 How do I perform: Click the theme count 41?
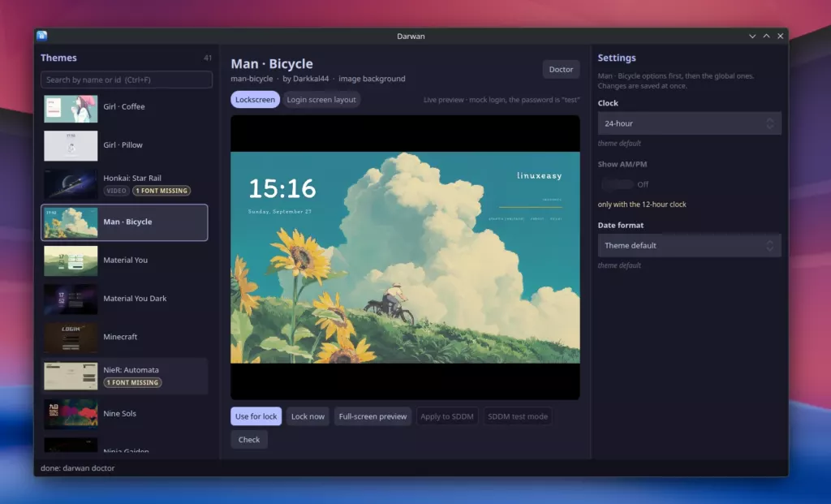coord(208,58)
